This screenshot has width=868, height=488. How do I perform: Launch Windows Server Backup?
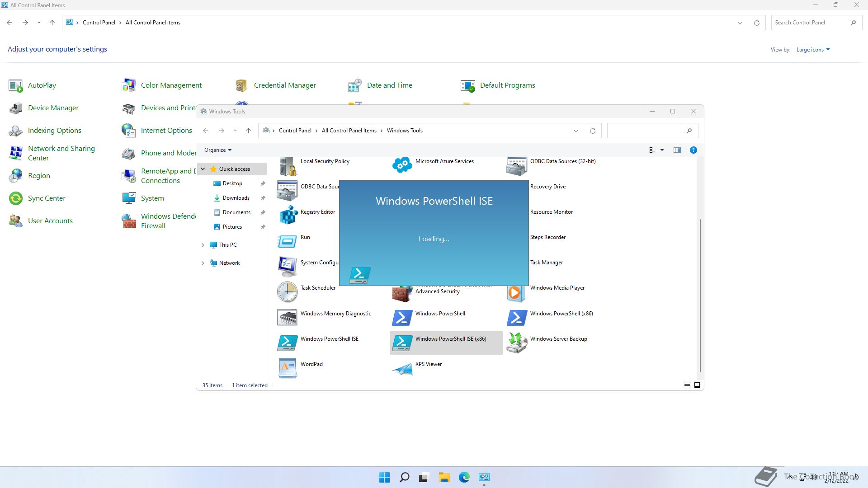coord(559,338)
